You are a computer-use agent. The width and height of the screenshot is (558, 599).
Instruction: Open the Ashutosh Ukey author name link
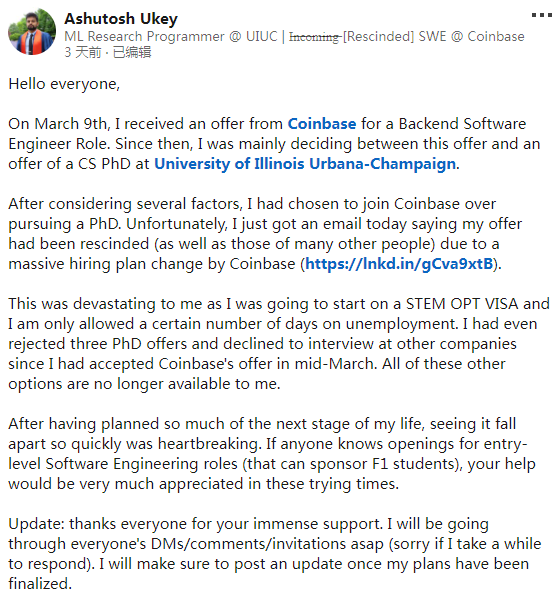121,19
